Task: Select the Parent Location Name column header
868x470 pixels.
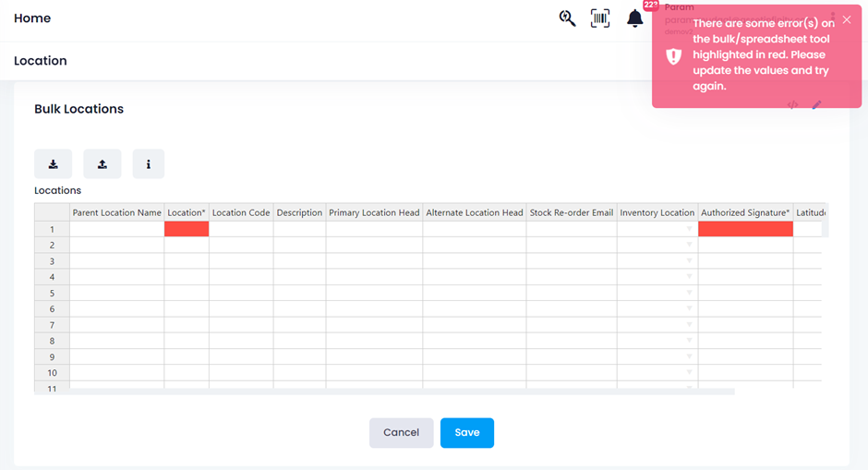Action: pyautogui.click(x=116, y=212)
